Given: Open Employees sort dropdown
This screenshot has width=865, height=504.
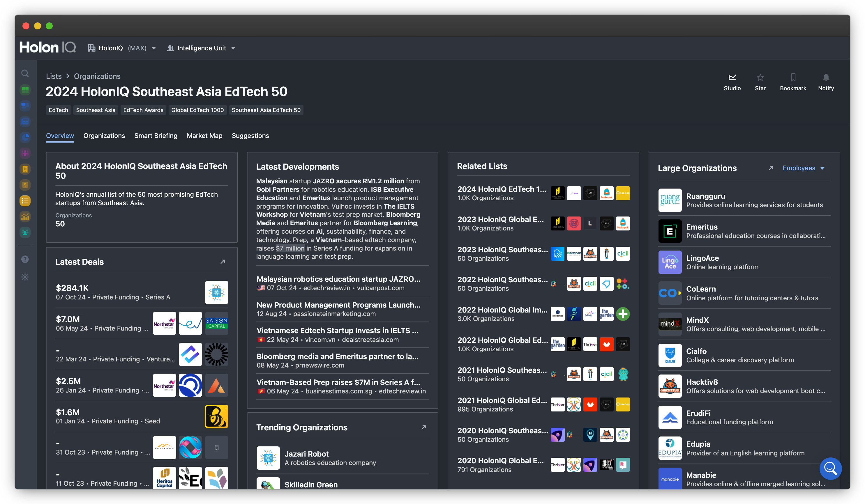Looking at the screenshot, I should (x=803, y=168).
